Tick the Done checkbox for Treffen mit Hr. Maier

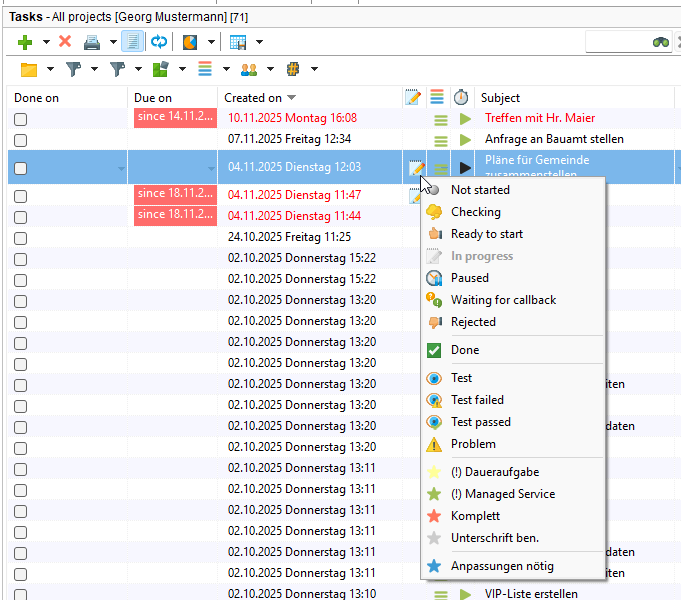pyautogui.click(x=20, y=119)
